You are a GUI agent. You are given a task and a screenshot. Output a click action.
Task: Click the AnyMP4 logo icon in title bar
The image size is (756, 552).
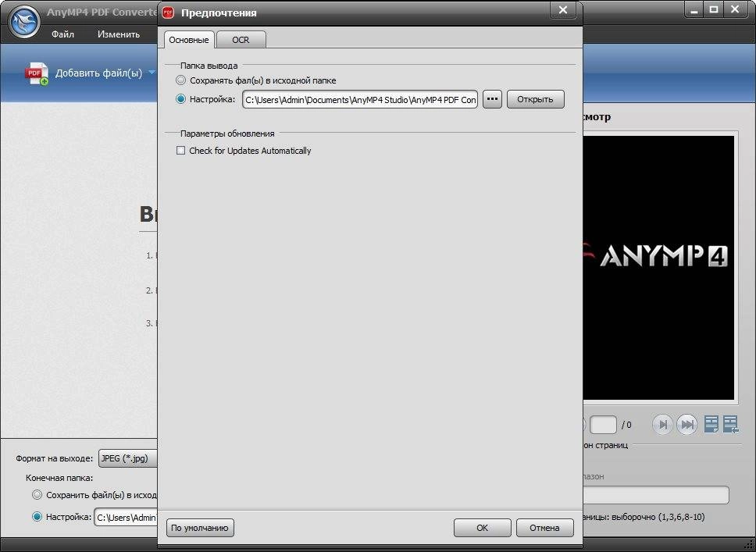(x=24, y=22)
